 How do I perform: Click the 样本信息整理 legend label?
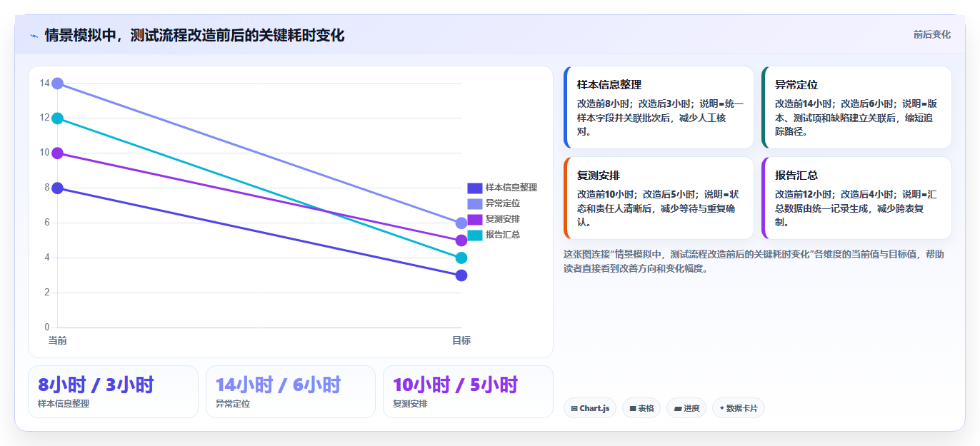[511, 188]
